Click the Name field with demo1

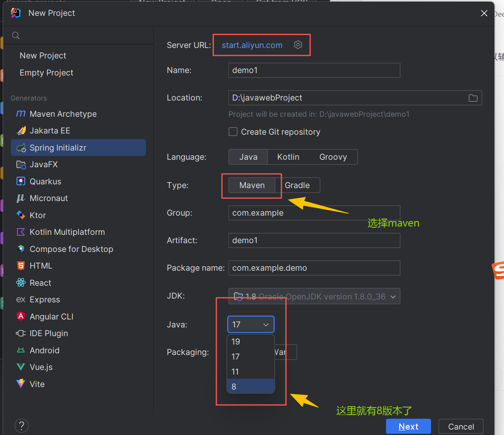pyautogui.click(x=314, y=70)
